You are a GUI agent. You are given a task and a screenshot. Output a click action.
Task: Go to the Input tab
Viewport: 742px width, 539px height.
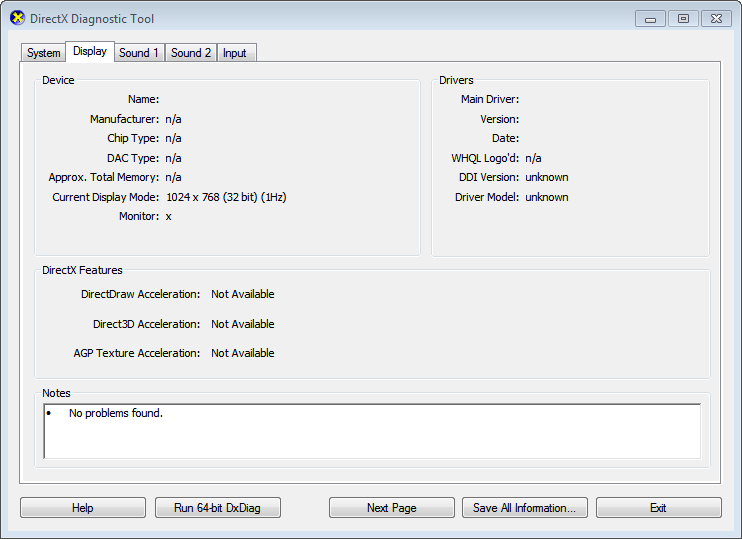click(x=235, y=53)
